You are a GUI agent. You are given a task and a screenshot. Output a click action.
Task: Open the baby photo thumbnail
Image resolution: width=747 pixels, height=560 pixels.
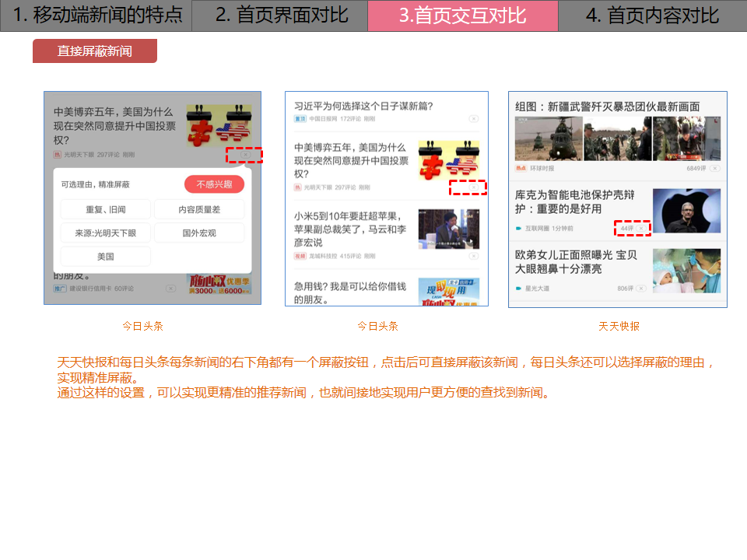(686, 271)
